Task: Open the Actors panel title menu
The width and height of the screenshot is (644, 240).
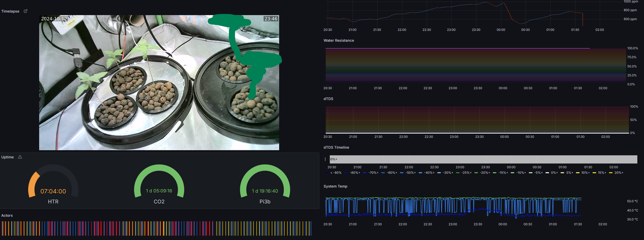Action: (x=7, y=215)
